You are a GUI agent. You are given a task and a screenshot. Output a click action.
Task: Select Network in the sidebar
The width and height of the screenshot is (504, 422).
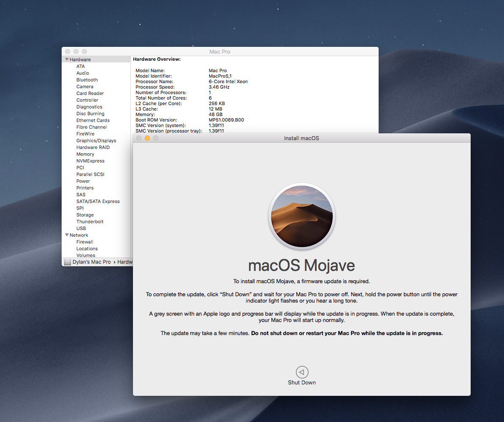79,235
